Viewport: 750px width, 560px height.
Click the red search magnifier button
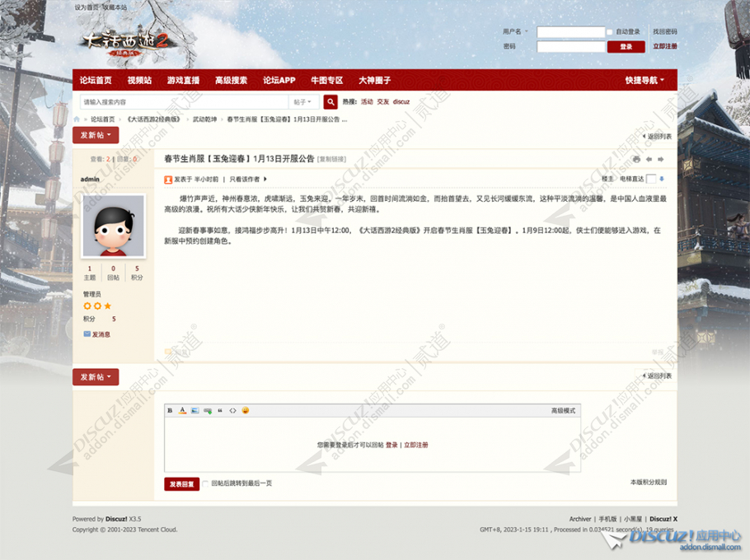[330, 102]
